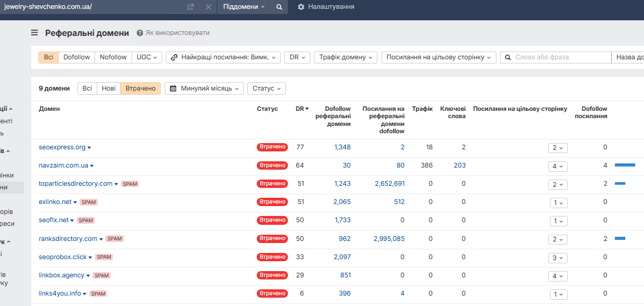Viewport: 644px width, 306px height.
Task: Click the blue bar for navzaim.com.ua row
Action: click(x=625, y=165)
